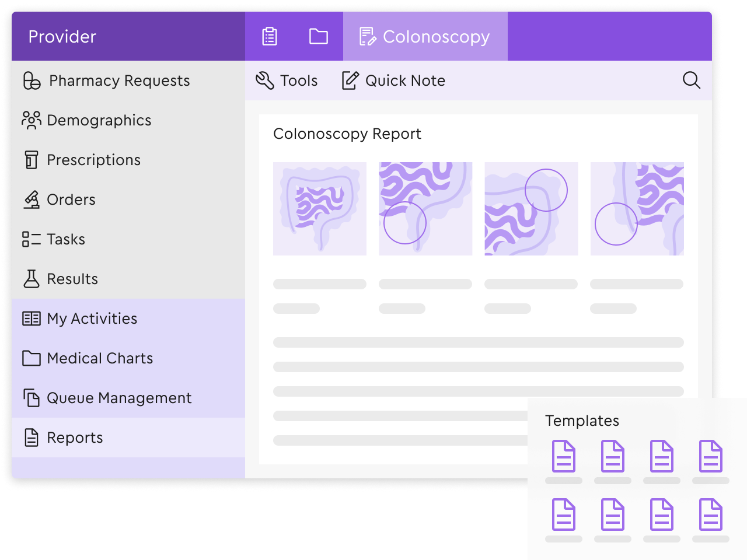Click the wrench icon next to Tools
747x560 pixels.
point(264,80)
